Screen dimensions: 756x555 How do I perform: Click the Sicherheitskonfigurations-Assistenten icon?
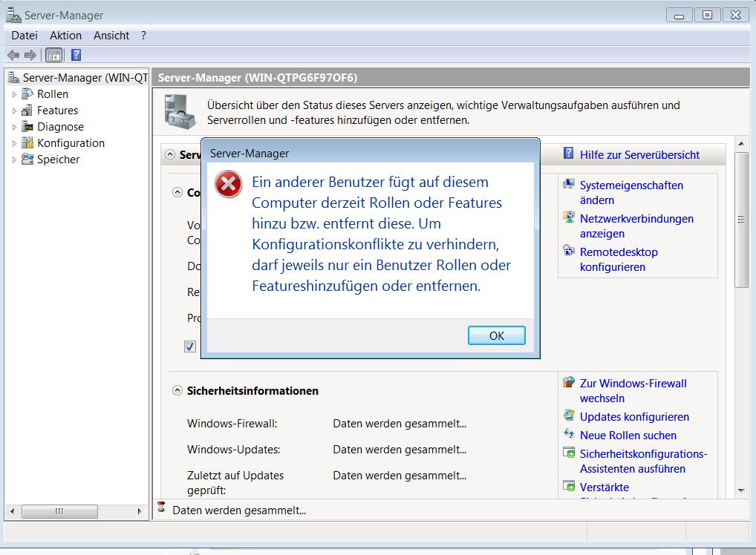[x=569, y=453]
